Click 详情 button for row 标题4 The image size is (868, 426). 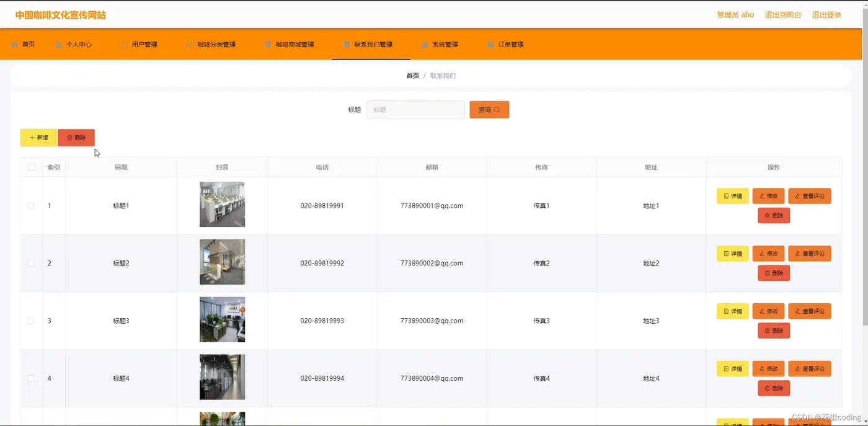(733, 369)
